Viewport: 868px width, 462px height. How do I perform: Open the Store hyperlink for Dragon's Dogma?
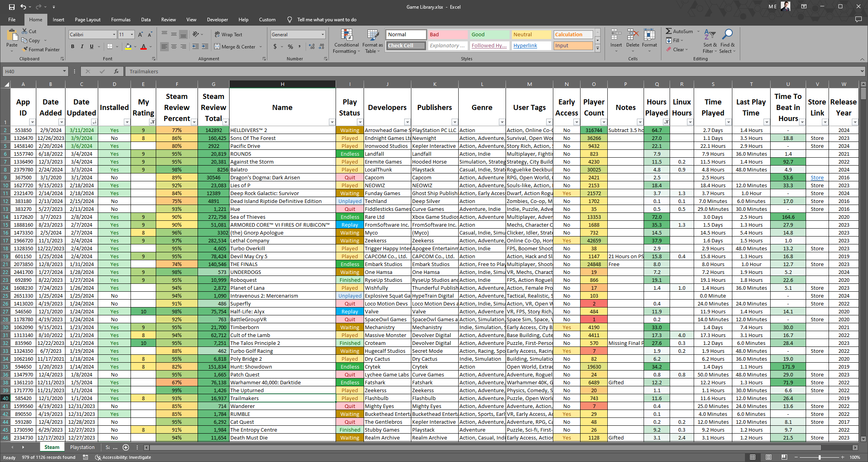click(817, 177)
